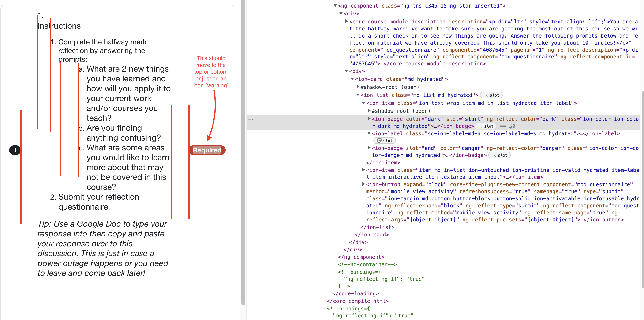Expand the ion-item item-textarea node
Image resolution: width=644 pixels, height=320 pixels.
tap(363, 170)
